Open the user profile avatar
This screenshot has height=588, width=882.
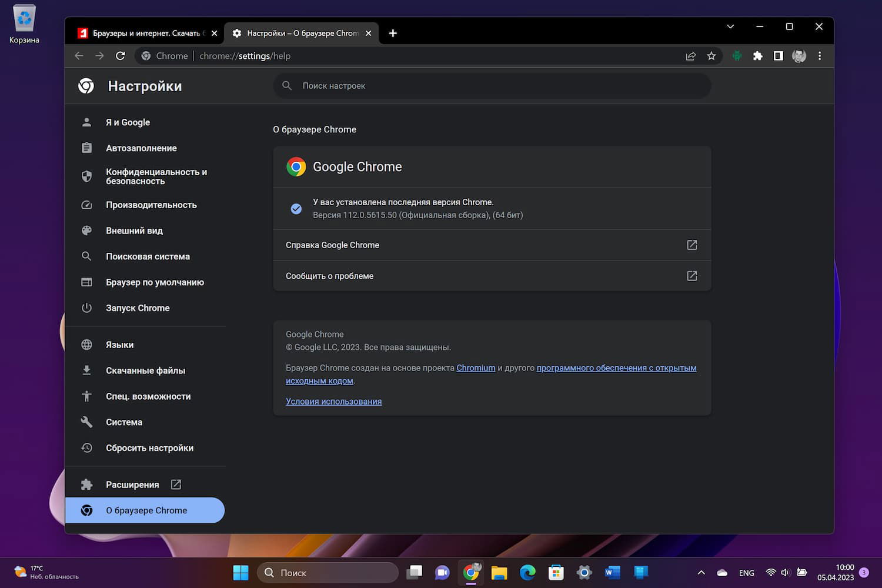pyautogui.click(x=799, y=56)
